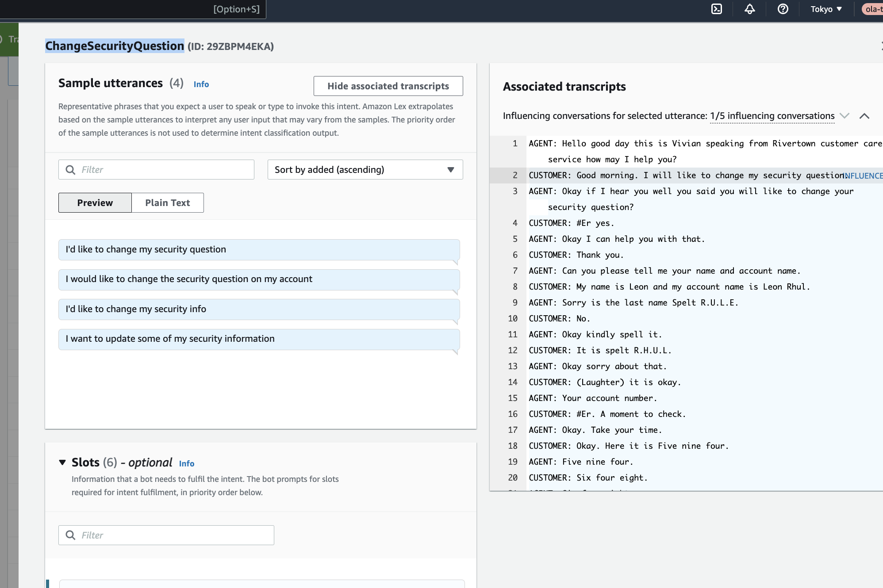
Task: Click the magnifier in the Slots filter
Action: [x=71, y=535]
